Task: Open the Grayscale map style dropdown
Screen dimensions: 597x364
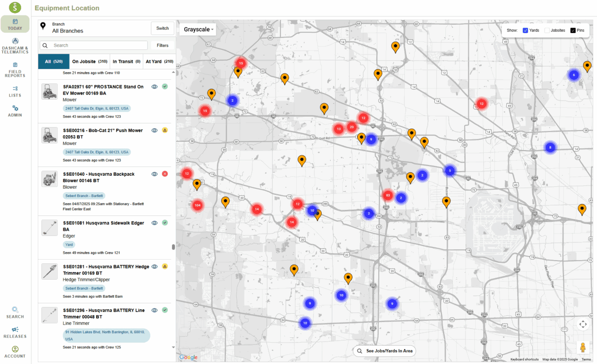Action: pyautogui.click(x=199, y=29)
